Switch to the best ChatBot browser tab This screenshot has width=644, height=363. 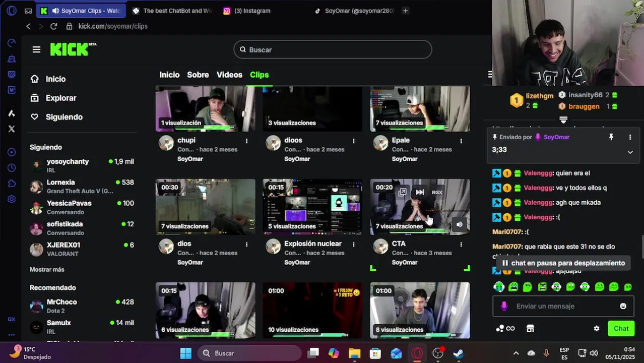click(x=172, y=11)
